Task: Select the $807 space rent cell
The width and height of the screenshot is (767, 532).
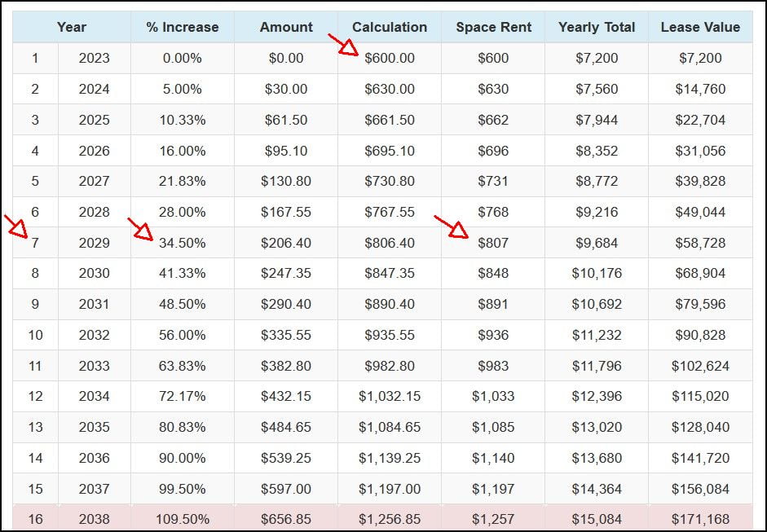Action: tap(493, 243)
